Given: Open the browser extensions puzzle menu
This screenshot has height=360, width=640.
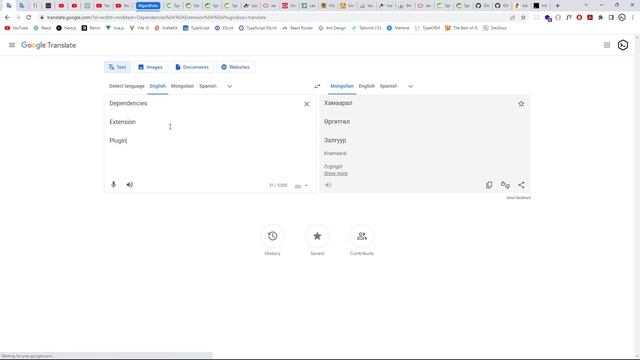Looking at the screenshot, I should 600,18.
